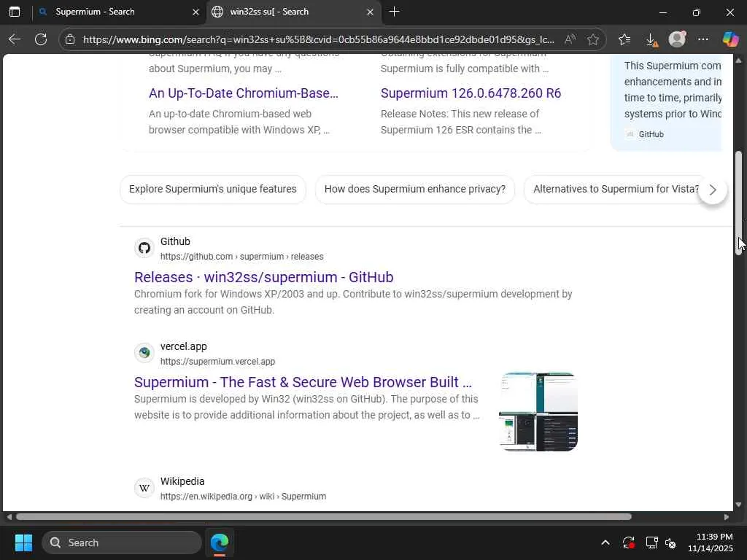Viewport: 747px width, 560px height.
Task: Click the GitHub favicon of first result
Action: (144, 248)
